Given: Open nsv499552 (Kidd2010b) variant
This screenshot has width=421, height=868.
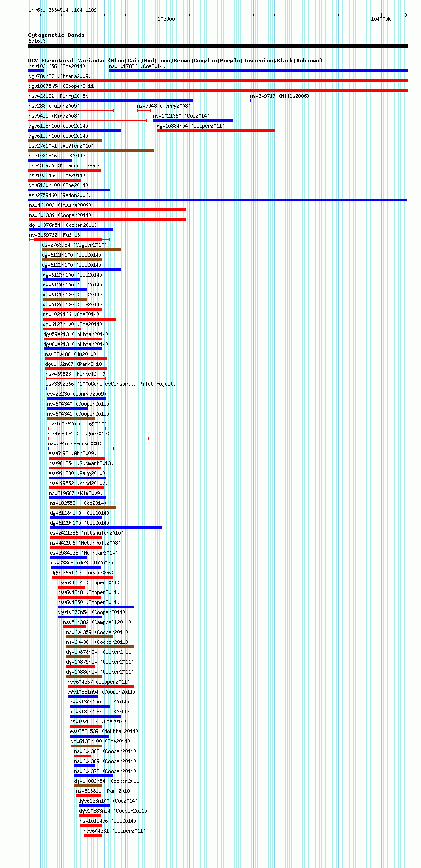Looking at the screenshot, I should coord(79,484).
